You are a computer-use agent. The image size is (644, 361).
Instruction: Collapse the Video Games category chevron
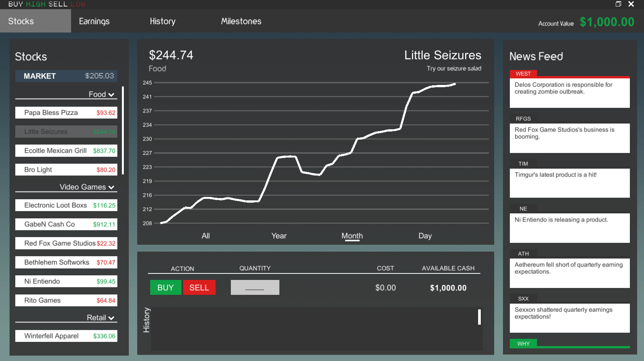[x=111, y=187]
